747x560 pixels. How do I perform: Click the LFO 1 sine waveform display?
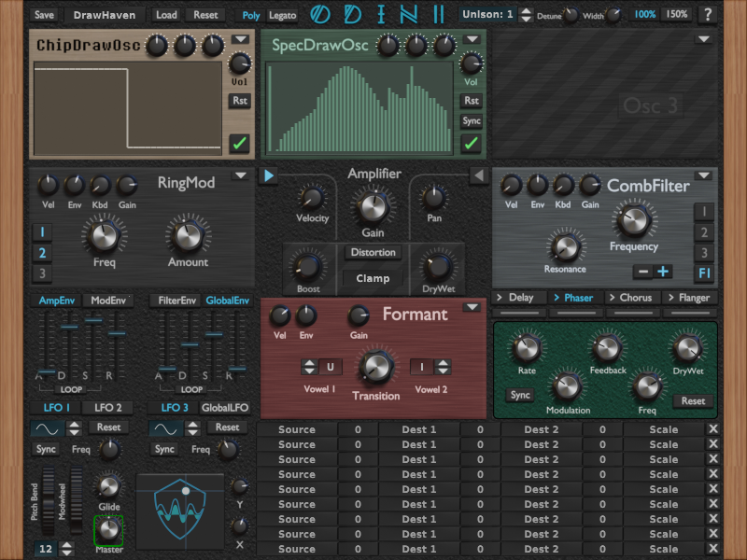coord(48,428)
